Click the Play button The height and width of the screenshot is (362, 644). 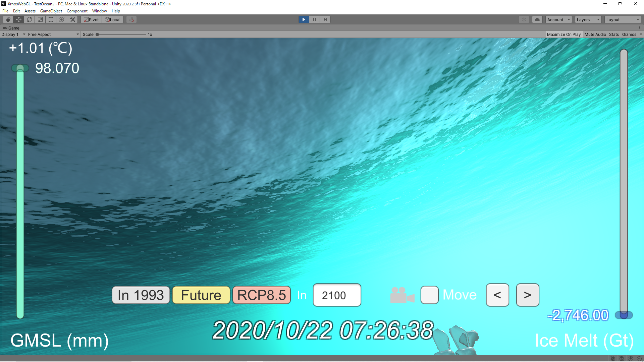tap(304, 19)
